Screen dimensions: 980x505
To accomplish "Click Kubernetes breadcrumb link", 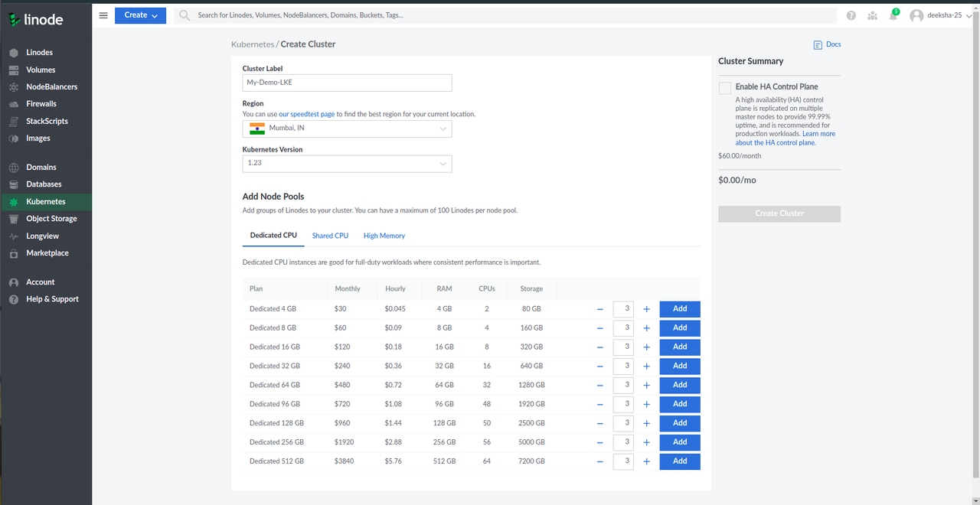I will (x=253, y=44).
